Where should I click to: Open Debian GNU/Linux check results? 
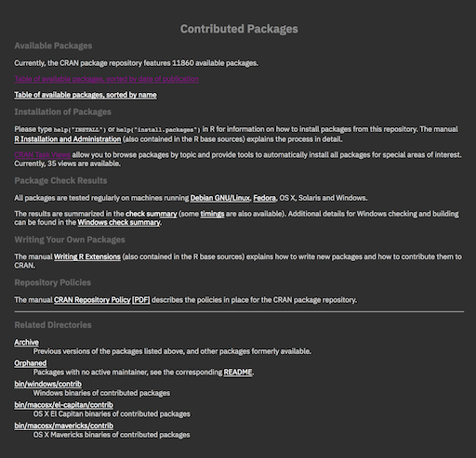tap(220, 198)
